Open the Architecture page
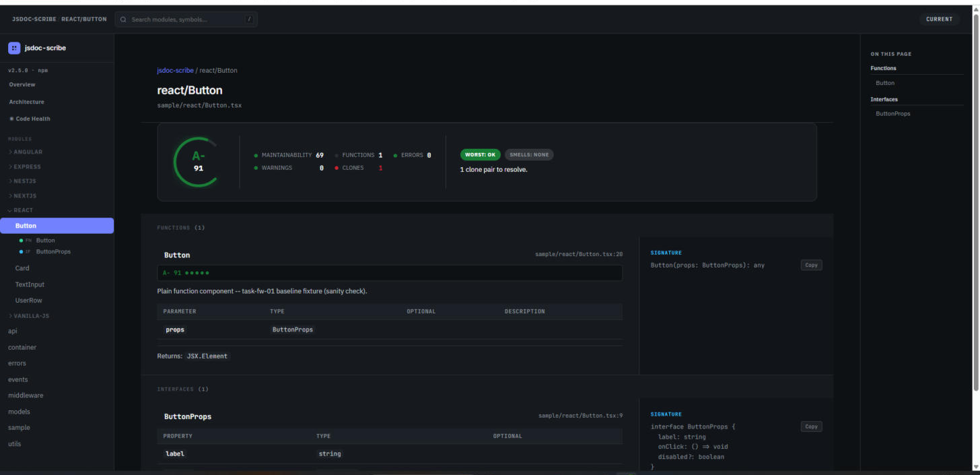Viewport: 980px width, 475px height. tap(26, 102)
